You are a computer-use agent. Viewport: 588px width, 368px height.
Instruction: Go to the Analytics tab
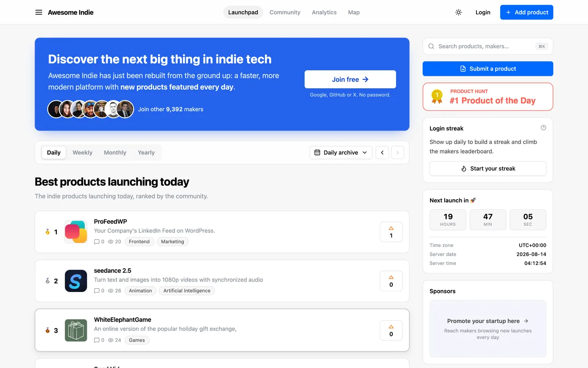pos(324,12)
